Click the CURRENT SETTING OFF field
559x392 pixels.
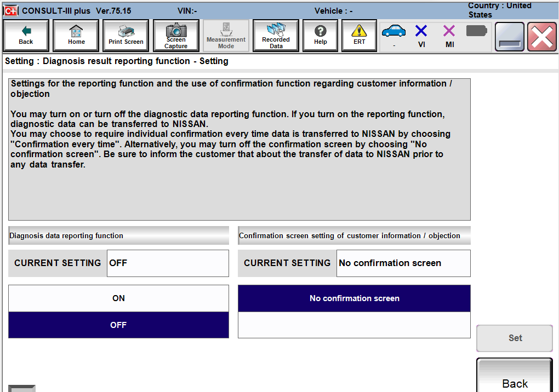tap(168, 263)
